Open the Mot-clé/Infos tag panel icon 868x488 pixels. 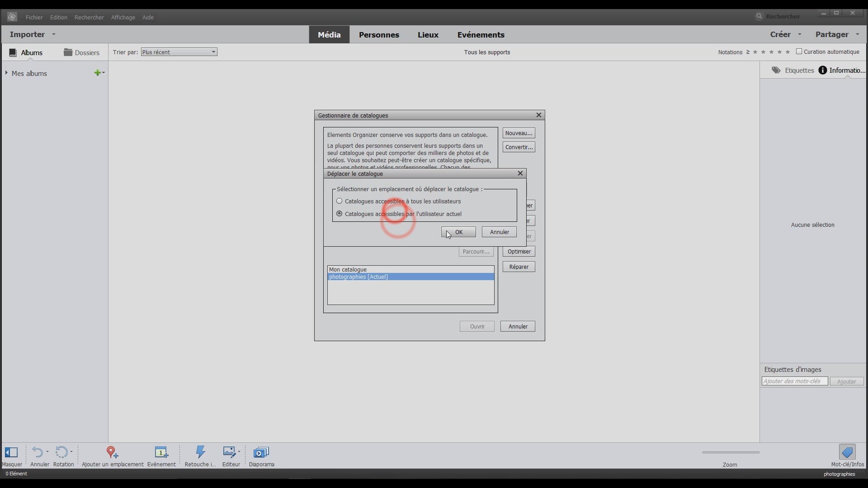(847, 452)
